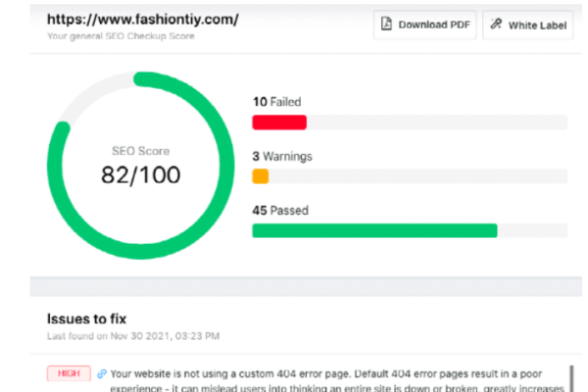Click the general SEO Checkup Score subtitle
588x392 pixels.
[x=121, y=36]
